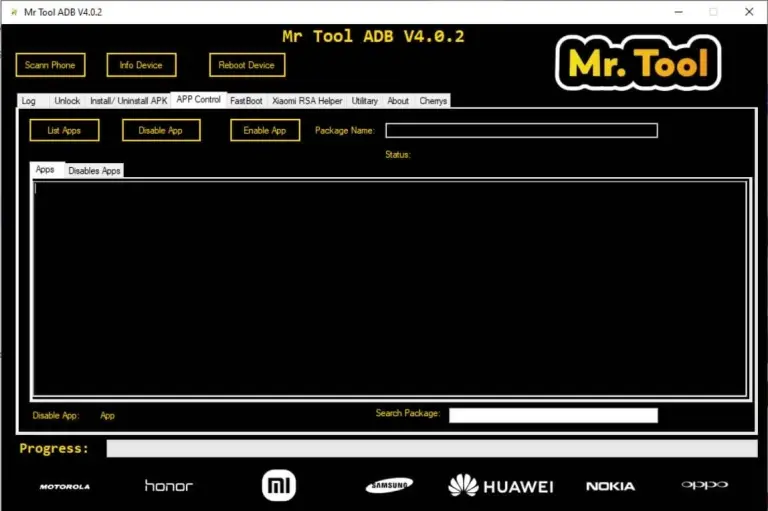Switch to the FastBoot tab
This screenshot has height=511, width=768.
coord(246,100)
